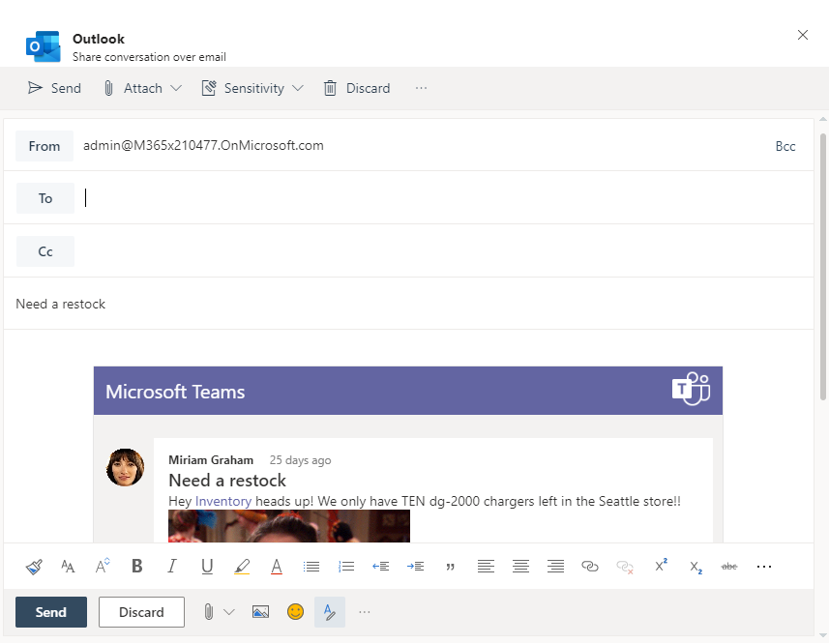
Task: Open the emoji picker
Action: [x=296, y=612]
